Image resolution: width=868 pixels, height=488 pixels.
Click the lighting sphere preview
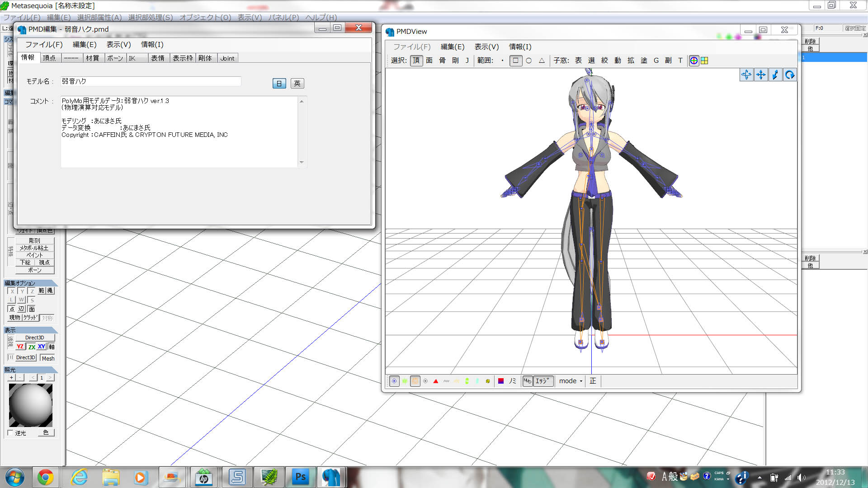(31, 405)
